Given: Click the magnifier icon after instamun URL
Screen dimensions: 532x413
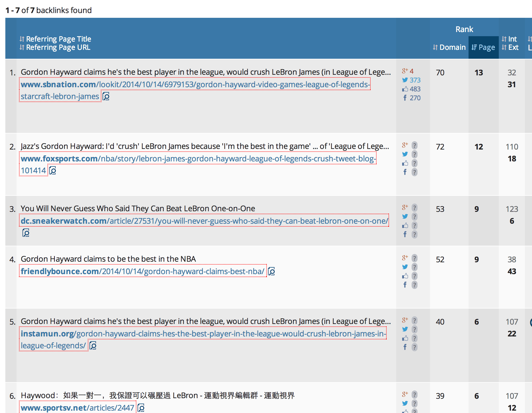Looking at the screenshot, I should tap(93, 346).
